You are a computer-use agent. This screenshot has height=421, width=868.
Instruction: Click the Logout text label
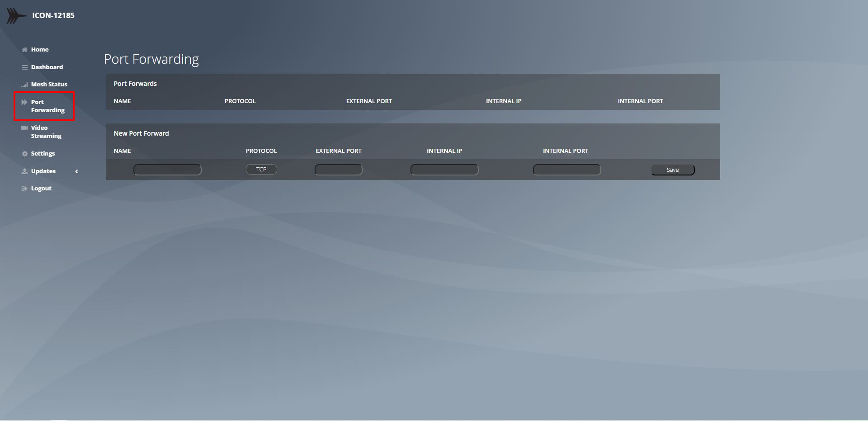pos(41,189)
